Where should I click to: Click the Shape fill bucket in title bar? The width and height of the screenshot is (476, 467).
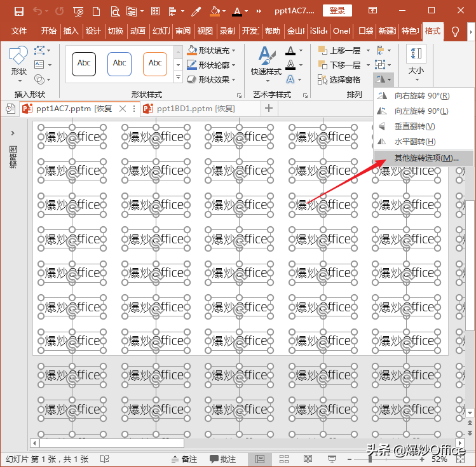pyautogui.click(x=215, y=11)
